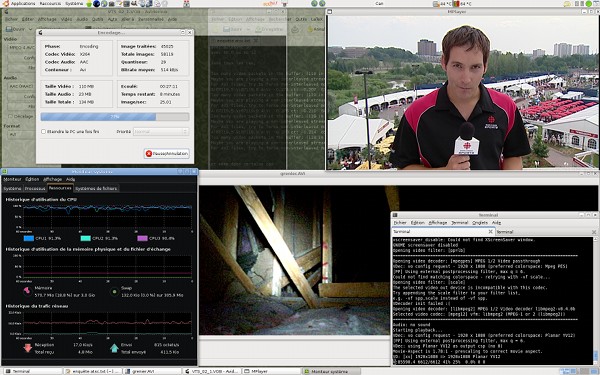Open the Systèmes de fichiers tab
The image size is (600, 375).
click(96, 188)
